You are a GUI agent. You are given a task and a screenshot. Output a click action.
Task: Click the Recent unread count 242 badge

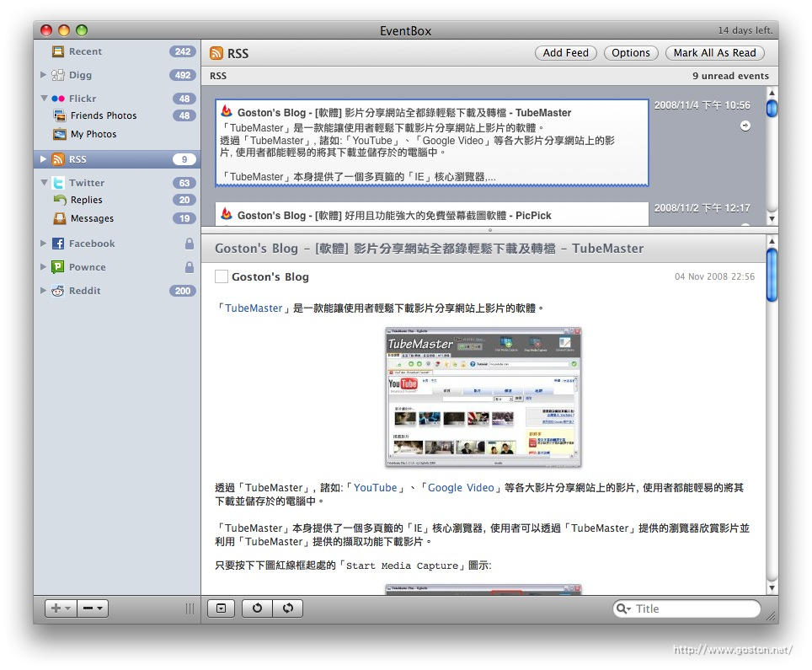[x=183, y=51]
